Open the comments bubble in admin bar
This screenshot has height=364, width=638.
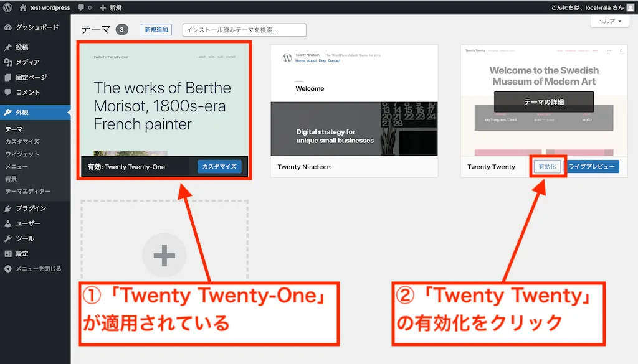pos(81,7)
